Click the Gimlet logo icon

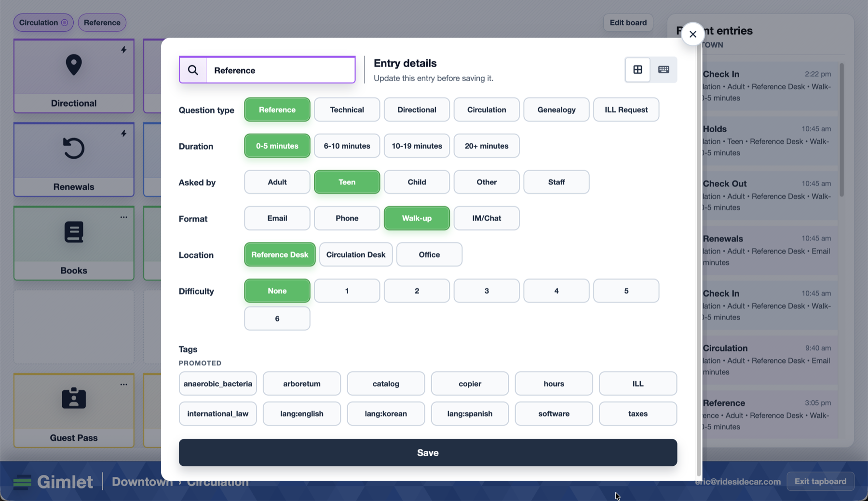pos(22,482)
